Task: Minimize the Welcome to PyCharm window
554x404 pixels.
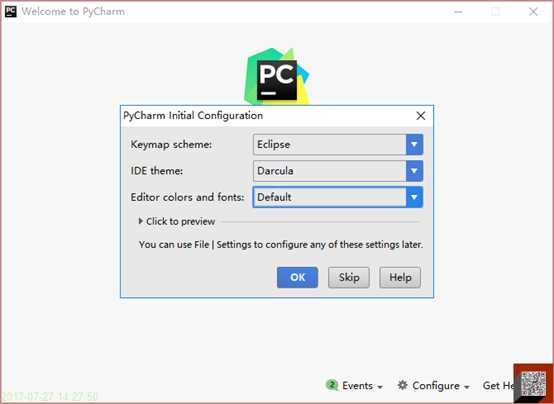Action: [x=458, y=12]
